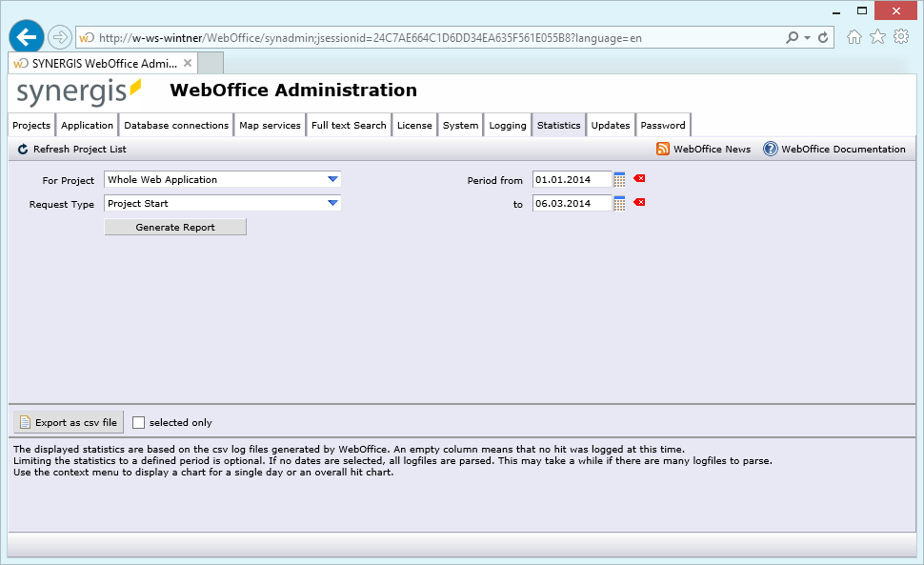Click the Generate Report button
Image resolution: width=924 pixels, height=565 pixels.
coord(174,226)
